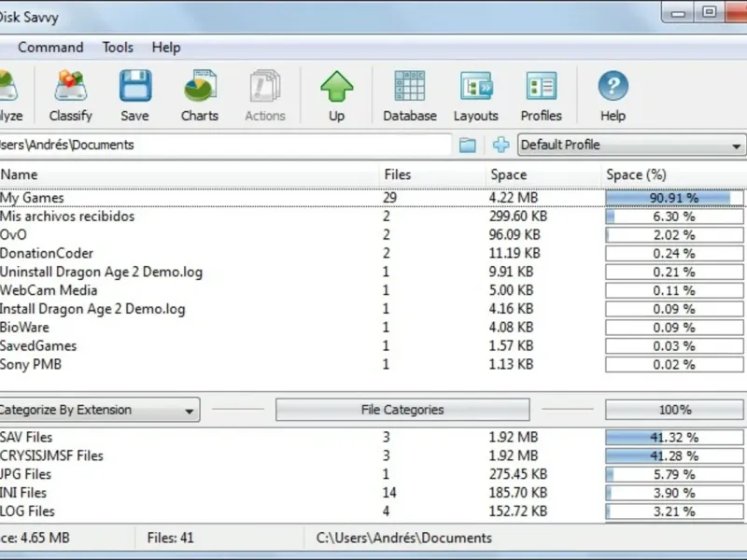Click the Files: 41 status entry
Viewport: 747px width, 560px height.
171,539
